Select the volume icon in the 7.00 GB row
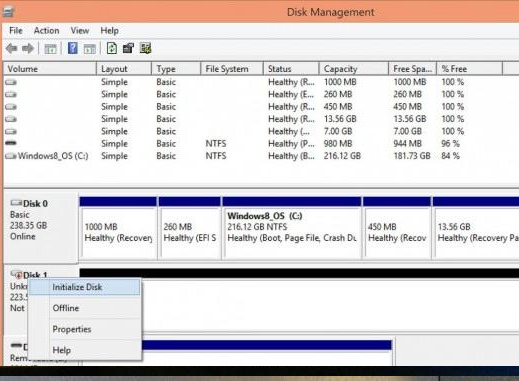 click(11, 131)
